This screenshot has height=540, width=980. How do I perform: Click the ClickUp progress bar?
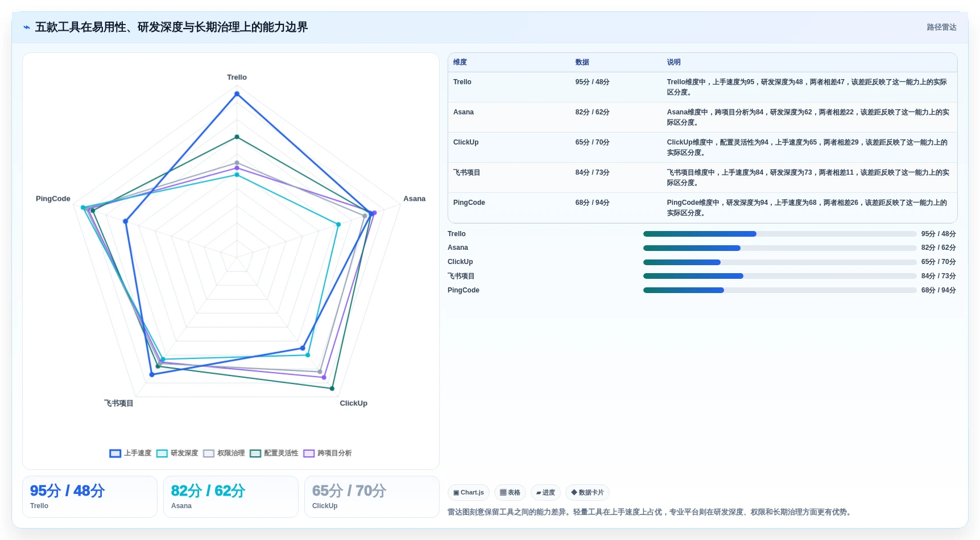point(780,262)
